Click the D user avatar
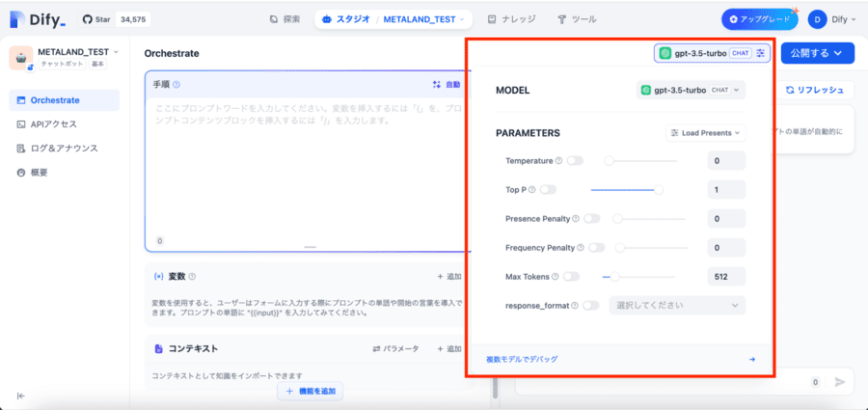The height and width of the screenshot is (410, 868). tap(817, 19)
